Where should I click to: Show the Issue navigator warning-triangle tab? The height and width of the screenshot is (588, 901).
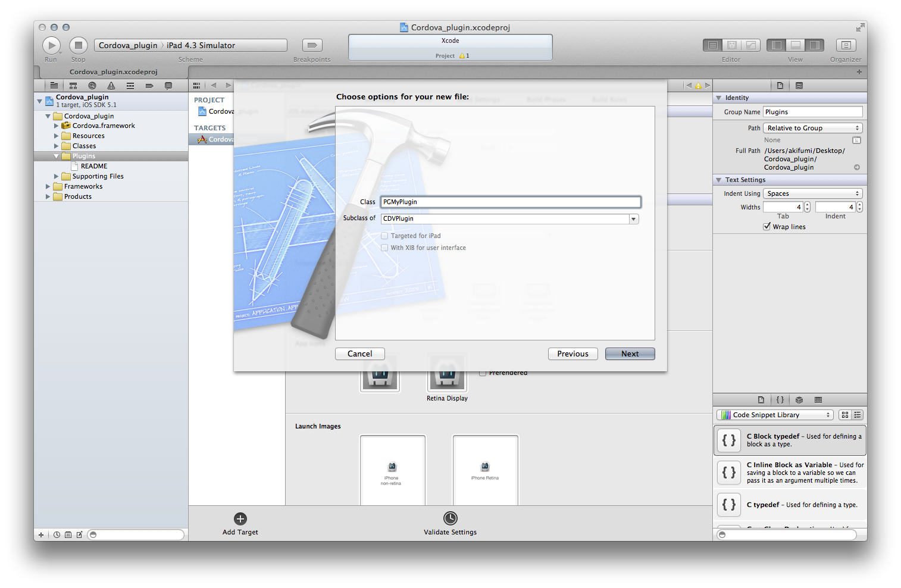111,86
